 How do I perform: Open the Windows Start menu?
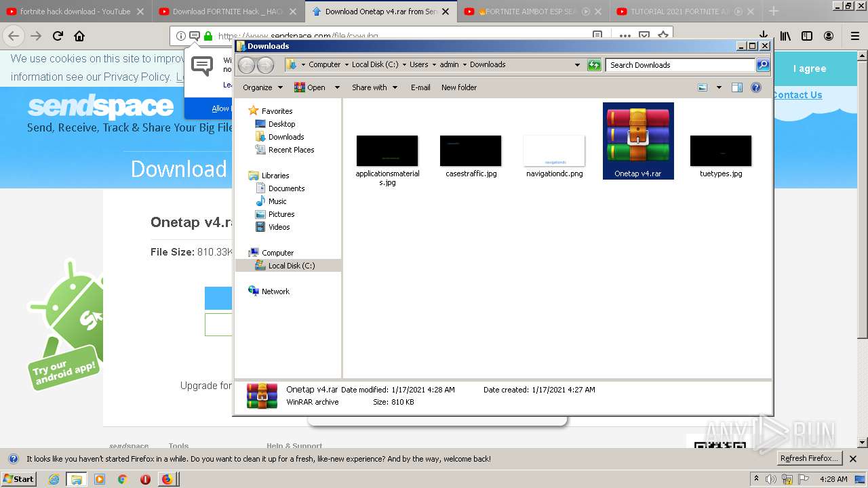pyautogui.click(x=18, y=479)
